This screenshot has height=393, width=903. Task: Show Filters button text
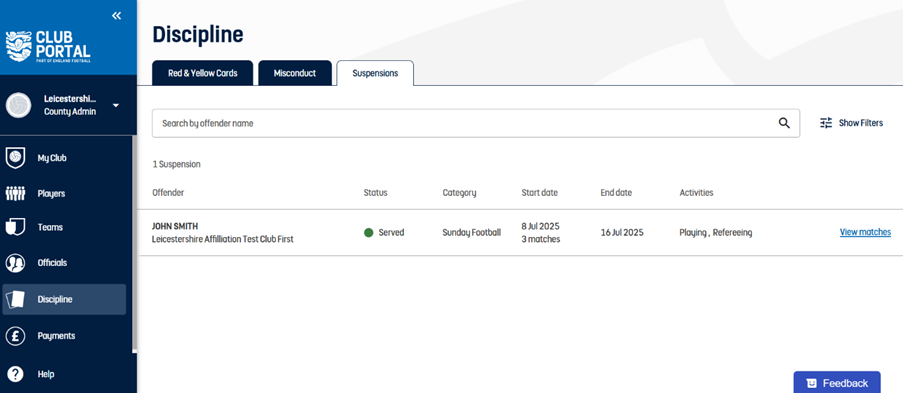coord(860,123)
